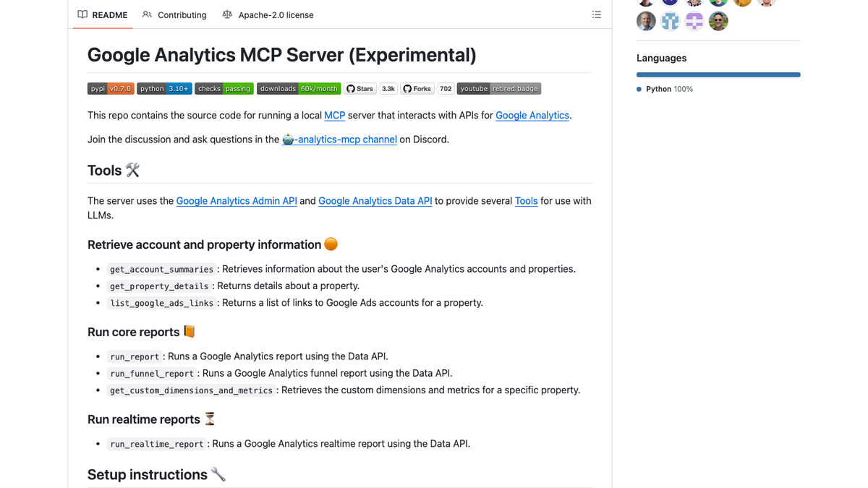Click the list_google_ads_links code text
868x488 pixels.
(x=161, y=303)
